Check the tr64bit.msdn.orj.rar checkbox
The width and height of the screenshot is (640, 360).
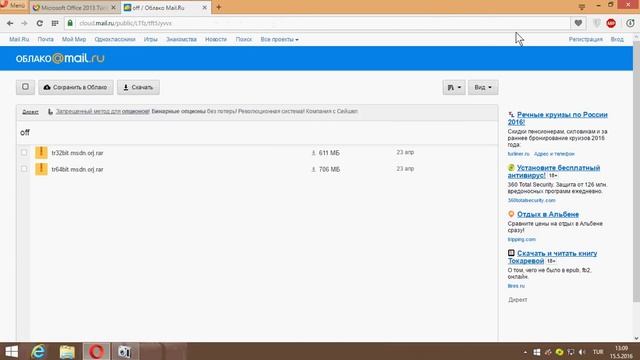24,169
